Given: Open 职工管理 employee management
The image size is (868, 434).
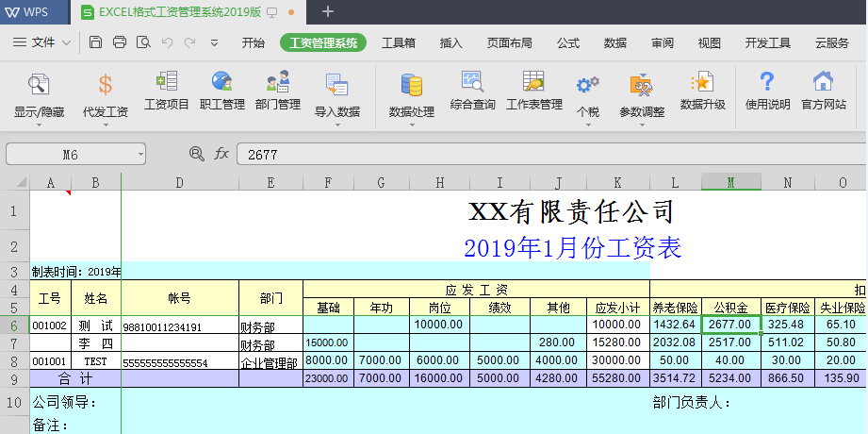Looking at the screenshot, I should pos(222,91).
